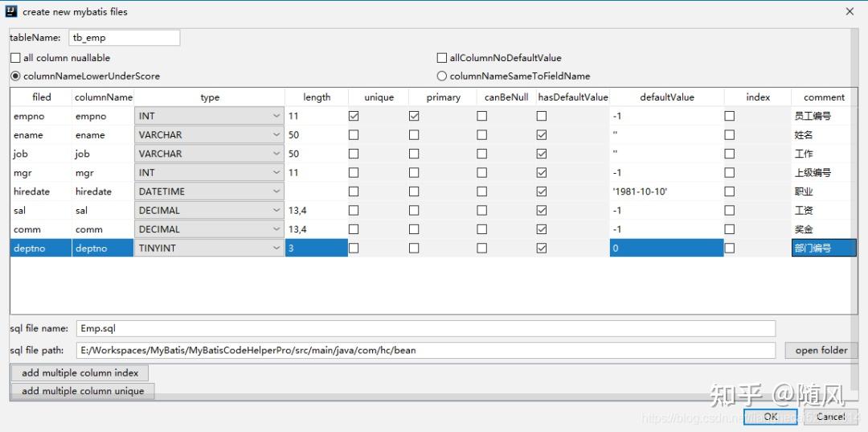This screenshot has height=432, width=868.
Task: Select comment cell 职业
Action: 825,191
